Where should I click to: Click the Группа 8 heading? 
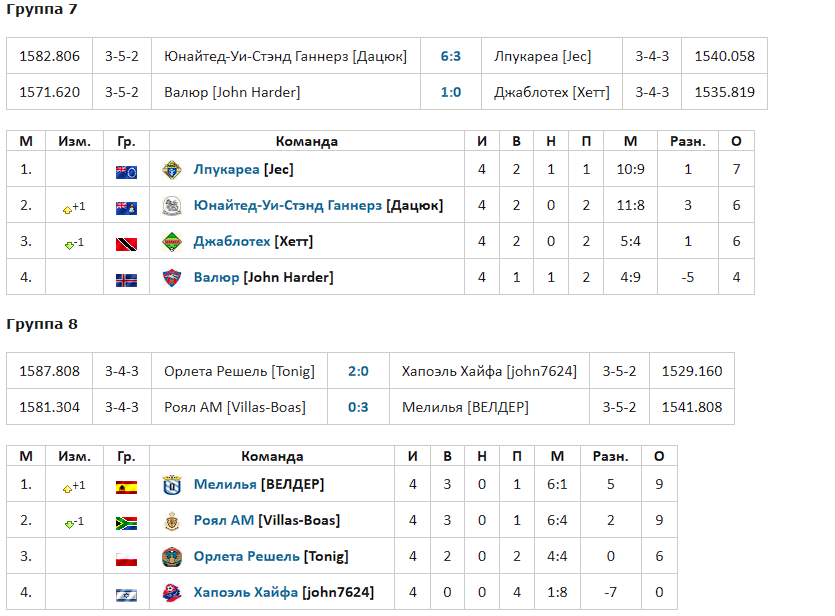point(42,324)
